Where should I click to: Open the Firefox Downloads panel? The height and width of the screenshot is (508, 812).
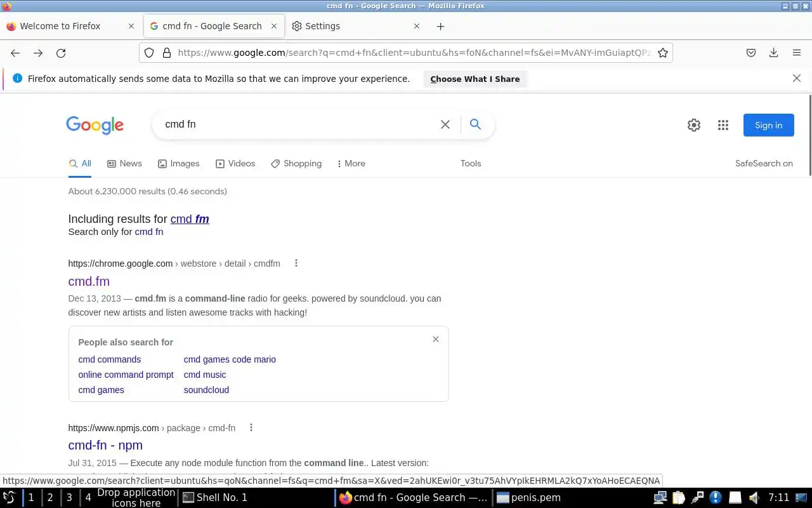[774, 53]
